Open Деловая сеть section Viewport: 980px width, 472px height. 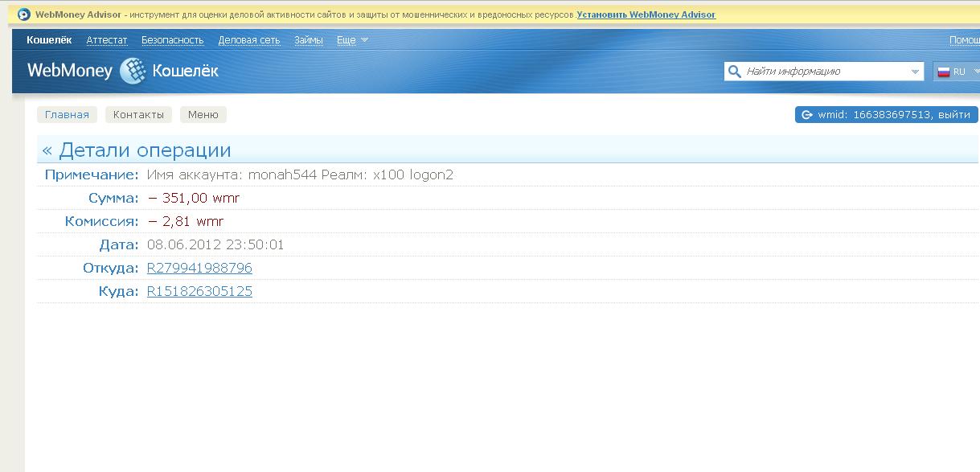[x=249, y=40]
